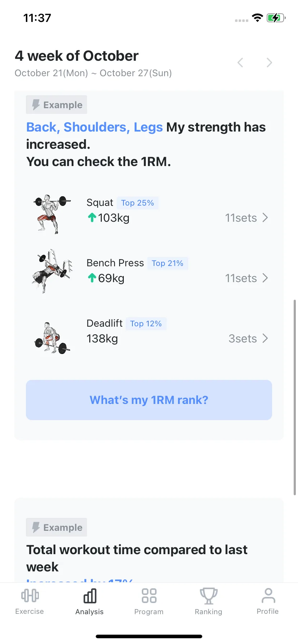Tap the Bench Press exercise illustration
This screenshot has height=644, width=298.
coord(52,271)
